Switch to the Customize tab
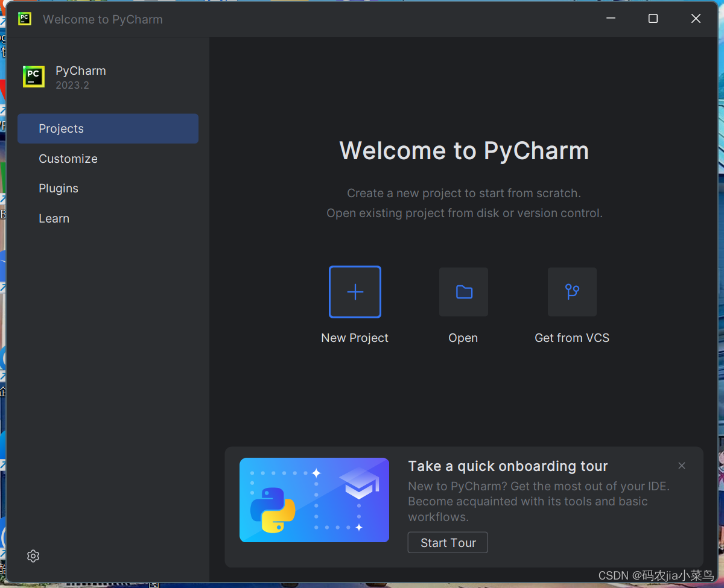 tap(108, 159)
